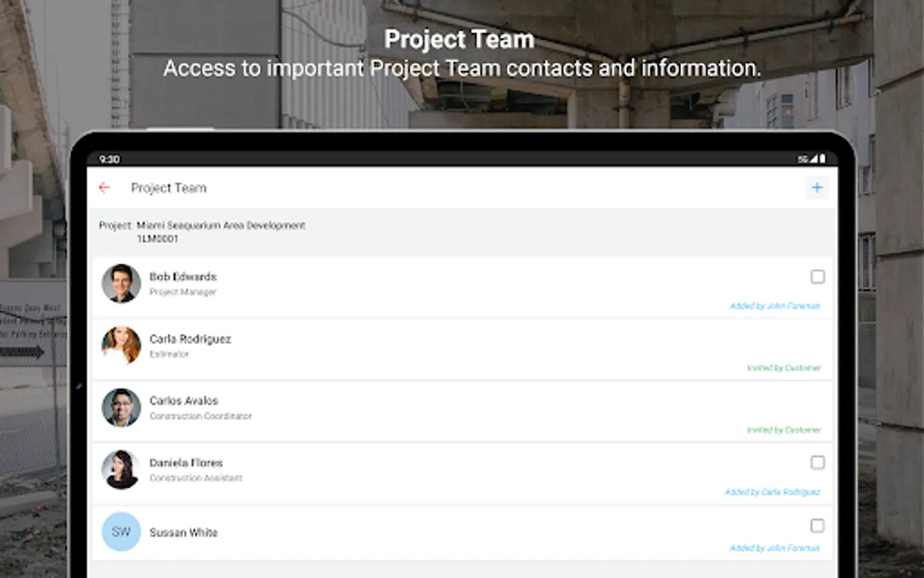Screen dimensions: 924x578
Task: Select the Daniela Flores checkbox
Action: [x=817, y=462]
